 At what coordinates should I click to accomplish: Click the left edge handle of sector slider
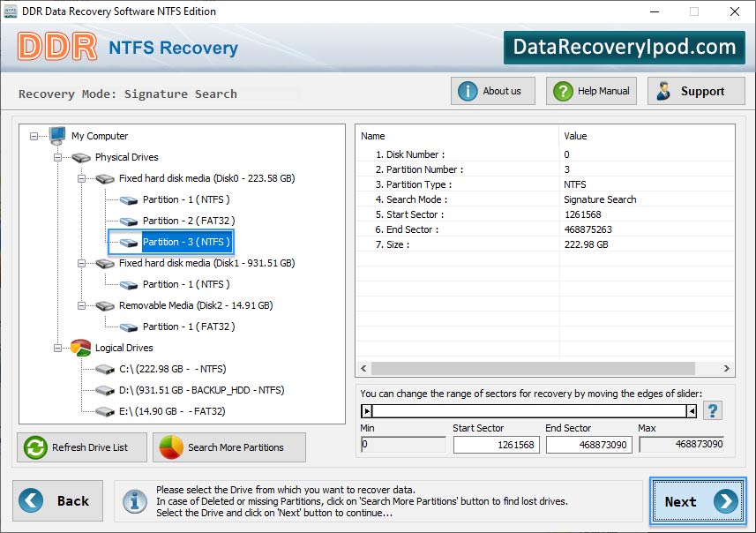367,411
